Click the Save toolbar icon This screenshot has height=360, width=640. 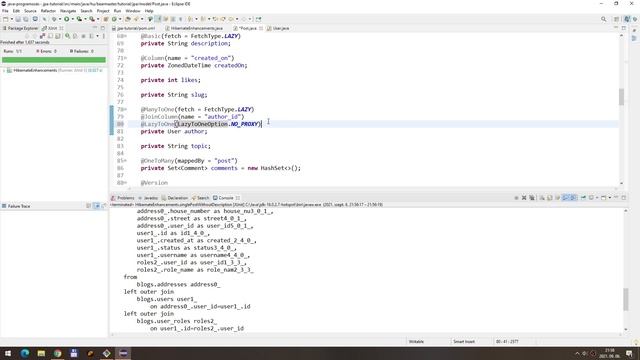tap(18, 19)
